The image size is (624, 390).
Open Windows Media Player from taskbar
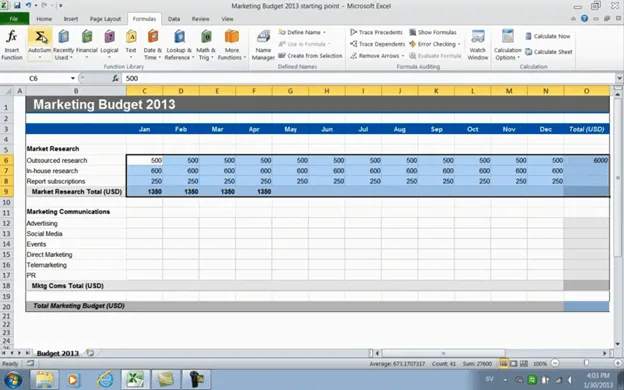point(73,379)
